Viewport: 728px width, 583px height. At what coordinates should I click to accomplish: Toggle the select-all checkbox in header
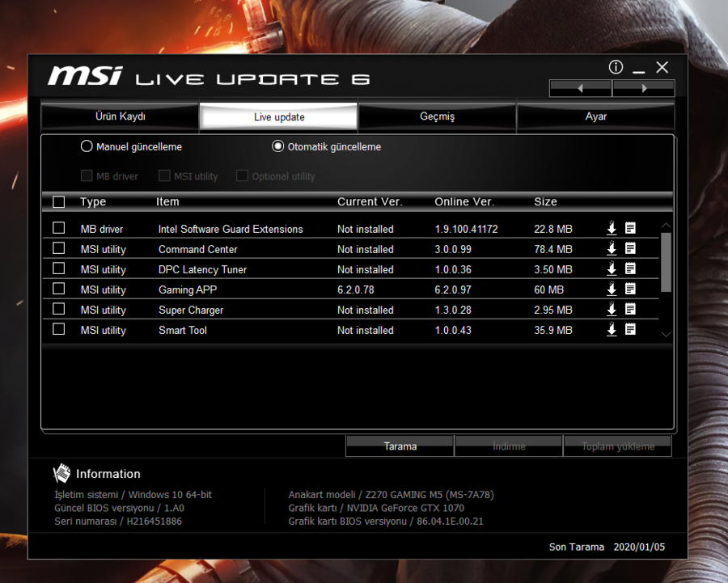(58, 202)
